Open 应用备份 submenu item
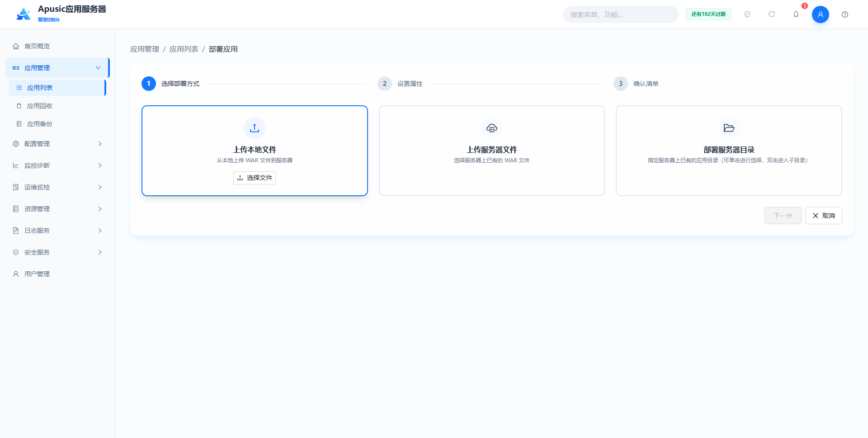Screen dimensions: 868x438 click(x=57, y=124)
